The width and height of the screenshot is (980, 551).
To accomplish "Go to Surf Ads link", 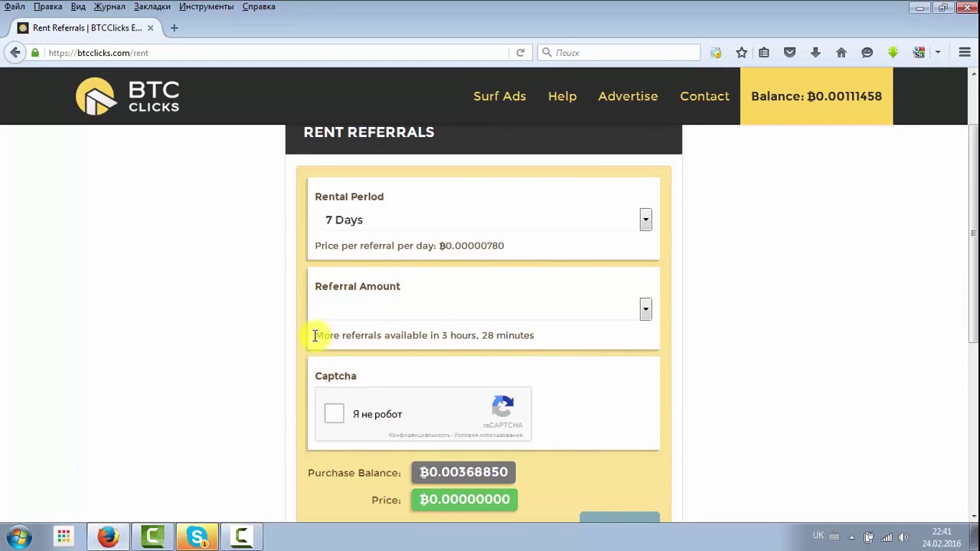I will point(499,96).
